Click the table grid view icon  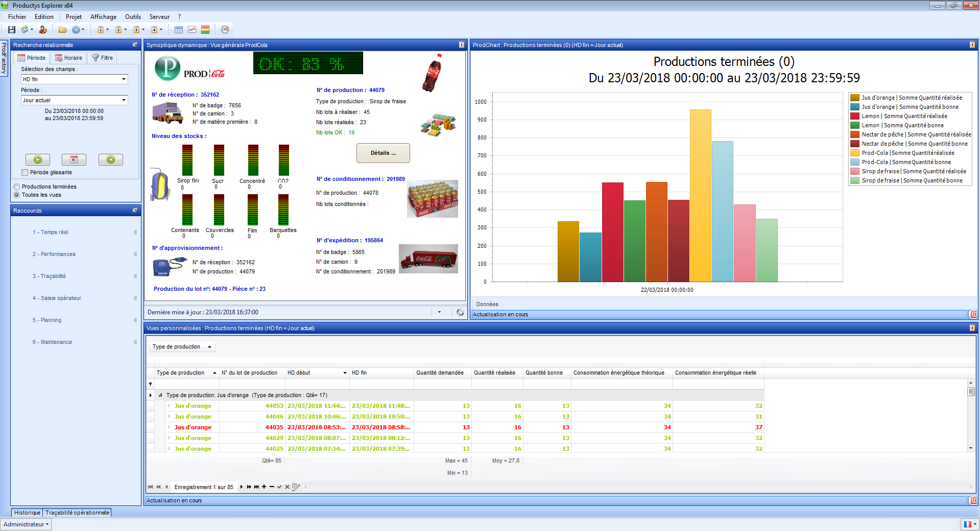pyautogui.click(x=179, y=30)
